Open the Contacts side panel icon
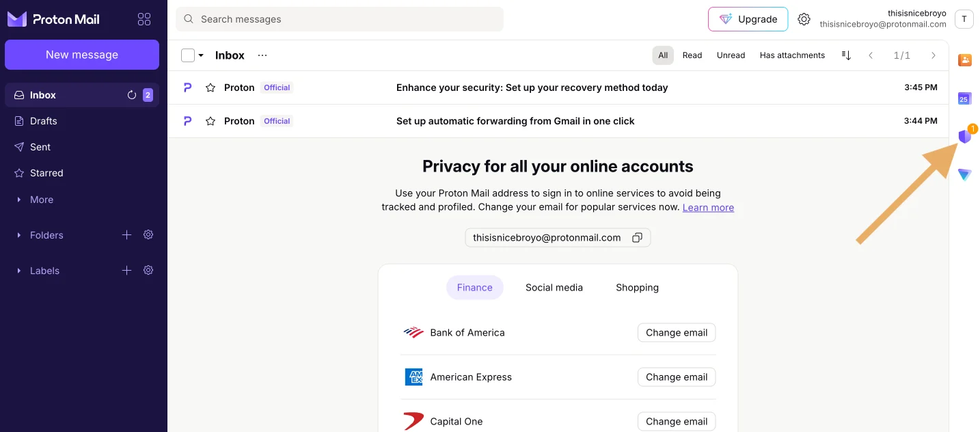Viewport: 980px width, 432px height. pos(965,60)
